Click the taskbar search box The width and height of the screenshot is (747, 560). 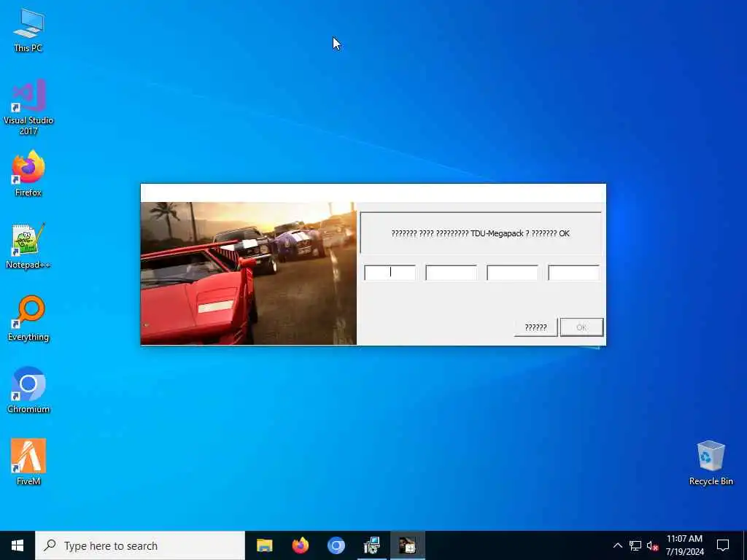(140, 545)
